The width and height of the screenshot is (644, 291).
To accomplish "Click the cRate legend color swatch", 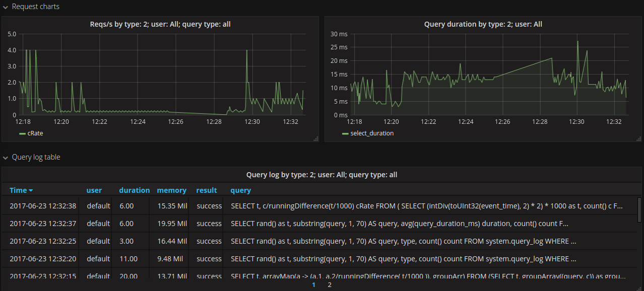I will [22, 134].
